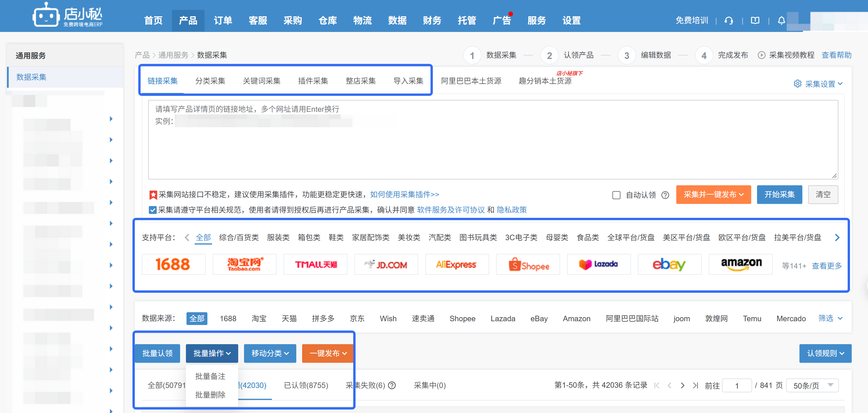Click the 自动认领 help question mark
This screenshot has height=413, width=868.
pyautogui.click(x=665, y=195)
